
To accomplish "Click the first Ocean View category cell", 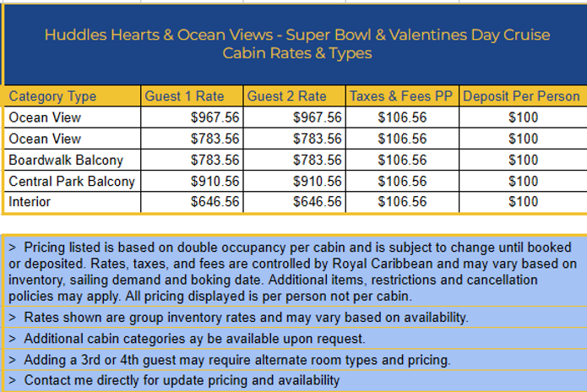I will 72,117.
